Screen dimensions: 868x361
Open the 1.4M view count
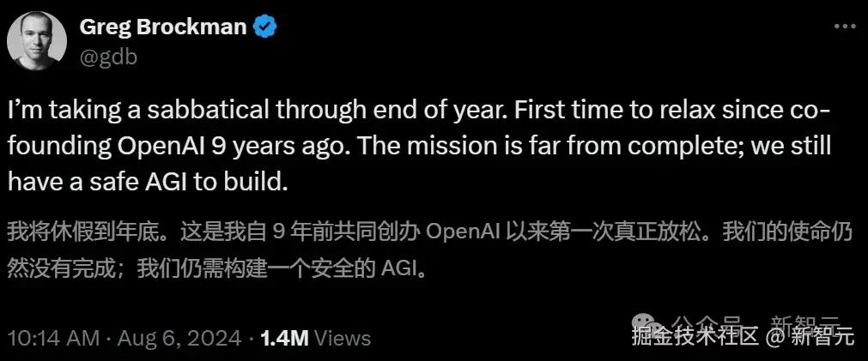click(283, 338)
